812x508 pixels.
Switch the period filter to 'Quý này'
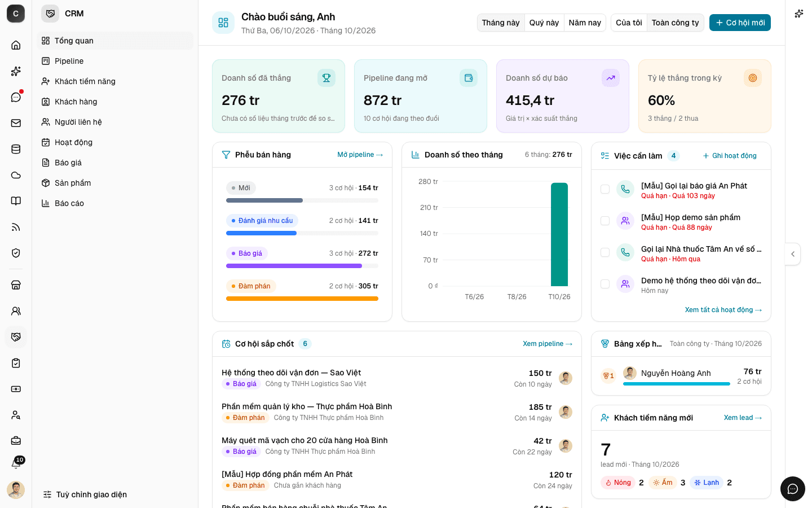(544, 23)
